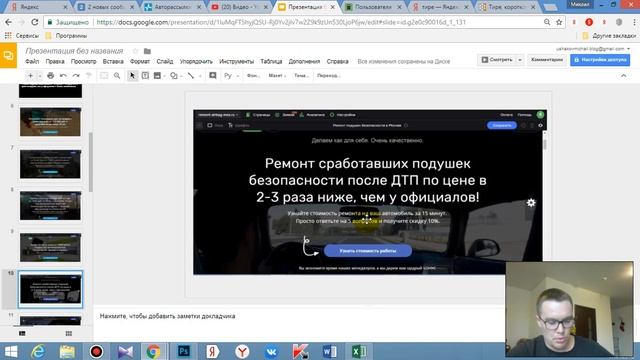The height and width of the screenshot is (360, 640).
Task: Open new slide layout dropdown arrow
Action: tap(40, 76)
